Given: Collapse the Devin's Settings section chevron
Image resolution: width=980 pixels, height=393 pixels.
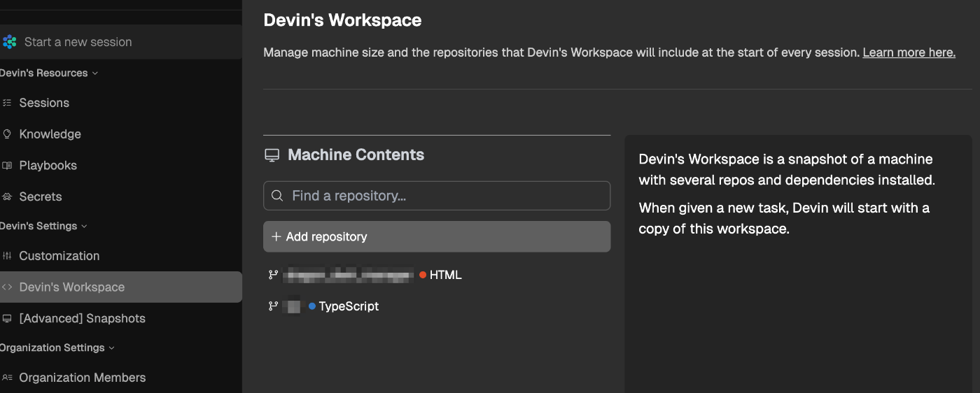Looking at the screenshot, I should (85, 227).
